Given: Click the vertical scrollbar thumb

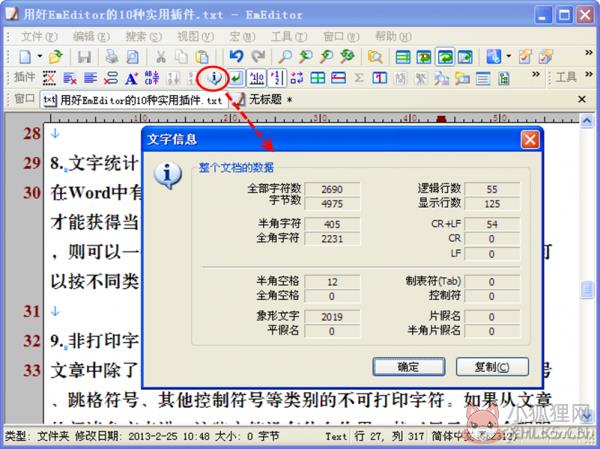Looking at the screenshot, I should [x=587, y=290].
